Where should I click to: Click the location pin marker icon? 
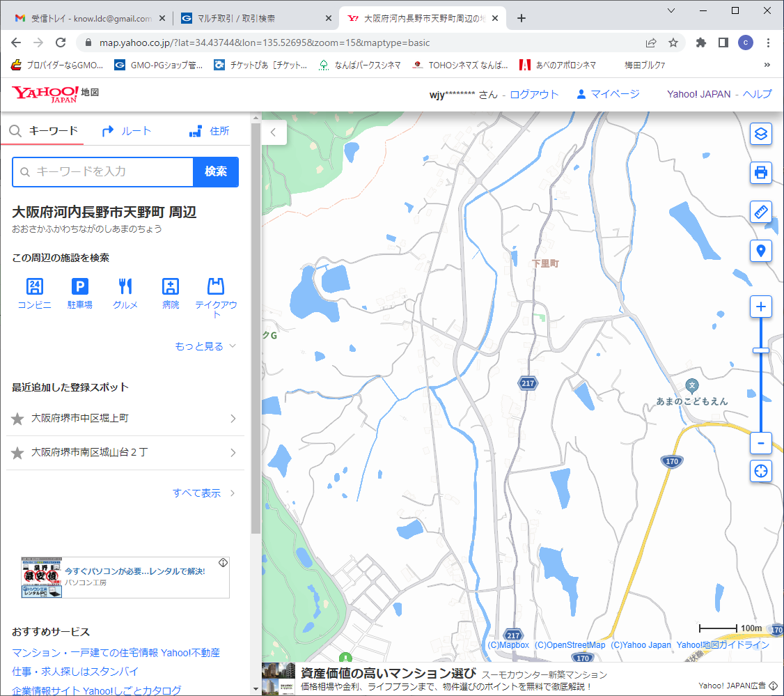click(x=761, y=250)
